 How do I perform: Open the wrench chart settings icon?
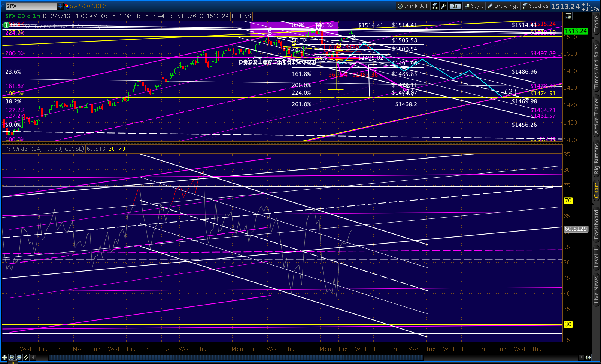pyautogui.click(x=444, y=6)
